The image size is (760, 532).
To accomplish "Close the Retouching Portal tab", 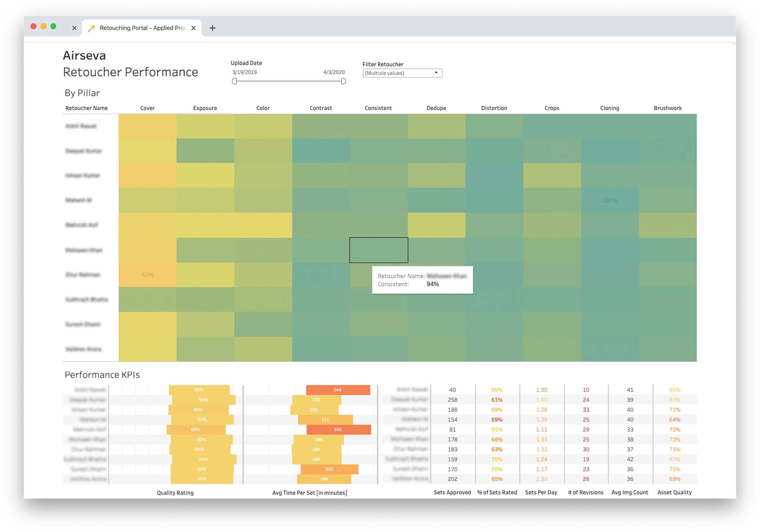I will pyautogui.click(x=194, y=28).
